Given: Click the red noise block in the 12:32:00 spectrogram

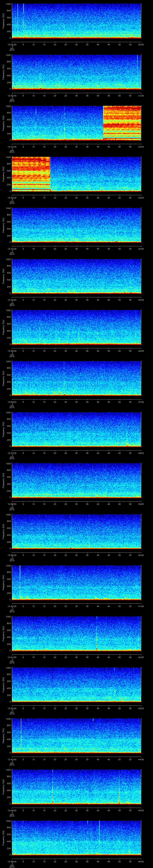Looking at the screenshot, I should click(x=31, y=174).
